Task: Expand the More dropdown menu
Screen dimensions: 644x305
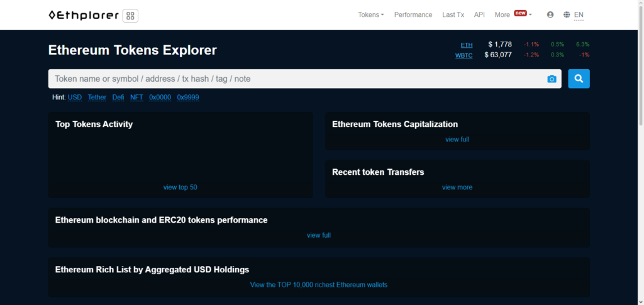Action: 513,14
